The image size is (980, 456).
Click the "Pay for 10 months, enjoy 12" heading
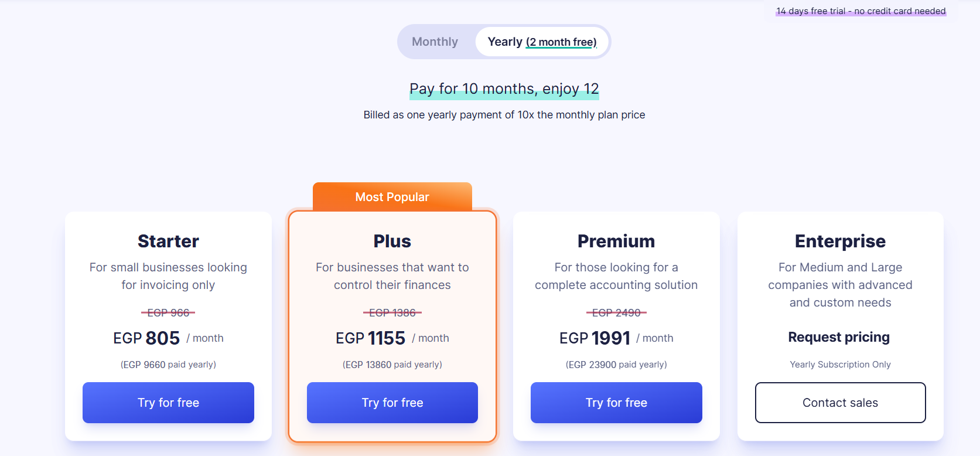click(504, 89)
